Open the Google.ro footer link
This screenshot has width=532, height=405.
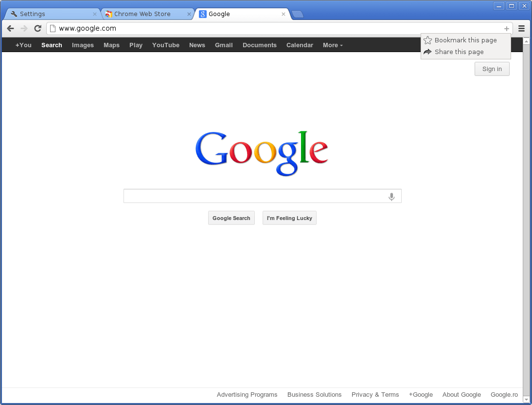(x=504, y=394)
